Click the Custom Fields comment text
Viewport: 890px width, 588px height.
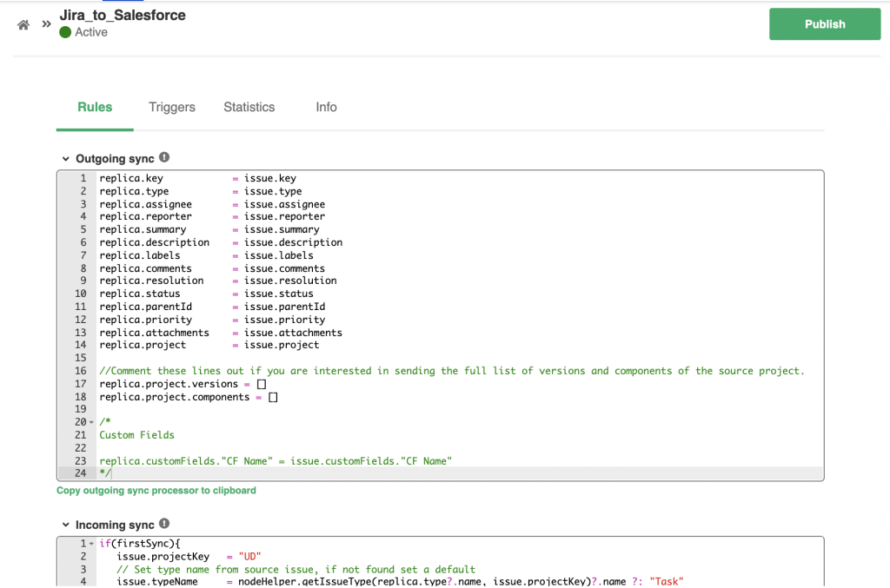pyautogui.click(x=136, y=435)
